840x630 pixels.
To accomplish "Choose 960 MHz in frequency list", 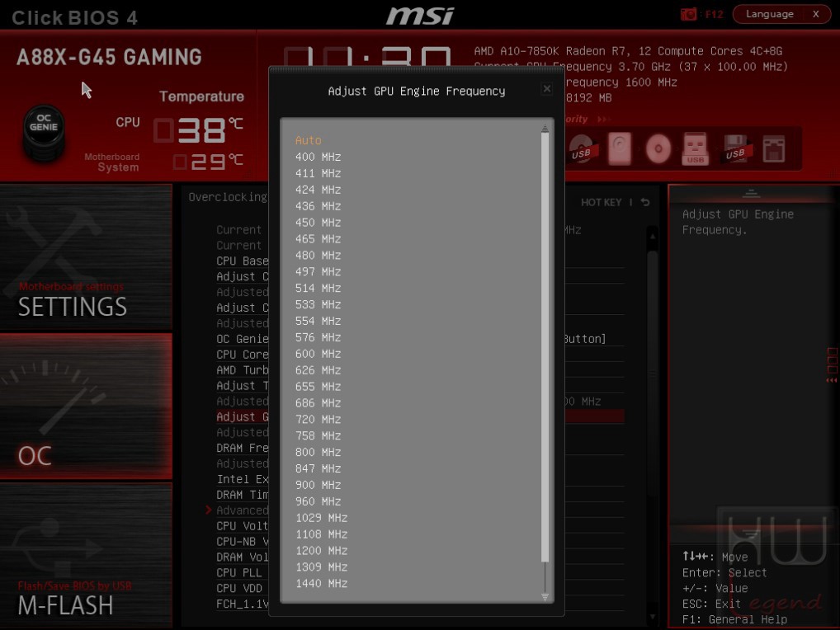I will (318, 501).
